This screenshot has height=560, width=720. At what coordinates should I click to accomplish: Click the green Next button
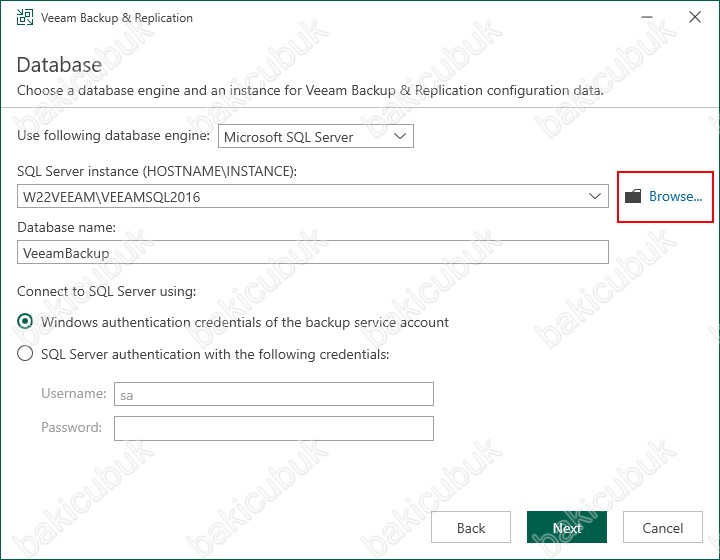coord(567,527)
